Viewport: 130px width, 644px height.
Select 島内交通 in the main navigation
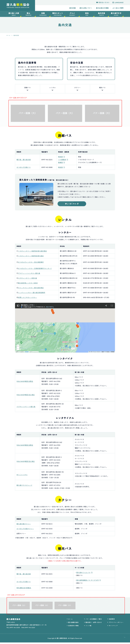pyautogui.click(x=101, y=14)
